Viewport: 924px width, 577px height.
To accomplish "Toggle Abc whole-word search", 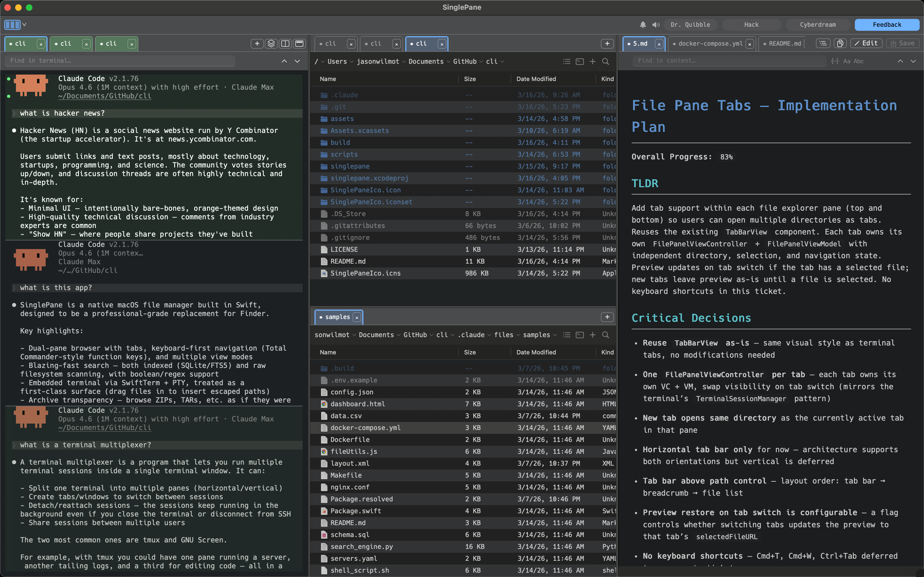I will pyautogui.click(x=859, y=61).
